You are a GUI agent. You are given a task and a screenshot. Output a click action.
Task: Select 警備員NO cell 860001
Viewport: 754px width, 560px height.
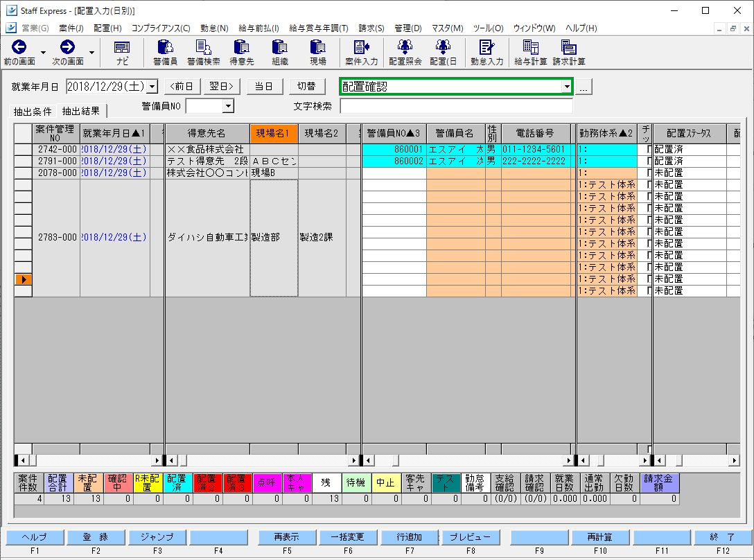coord(394,150)
